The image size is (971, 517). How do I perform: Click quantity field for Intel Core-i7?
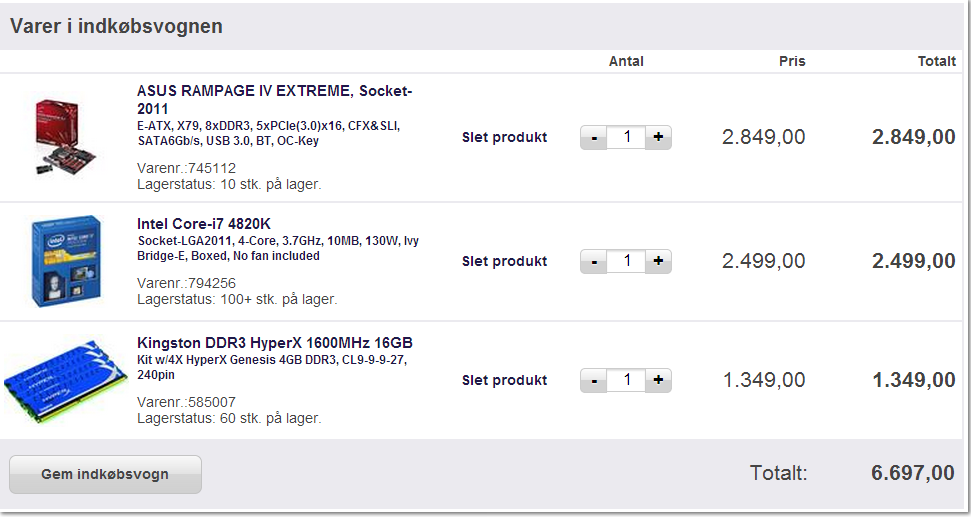(626, 261)
